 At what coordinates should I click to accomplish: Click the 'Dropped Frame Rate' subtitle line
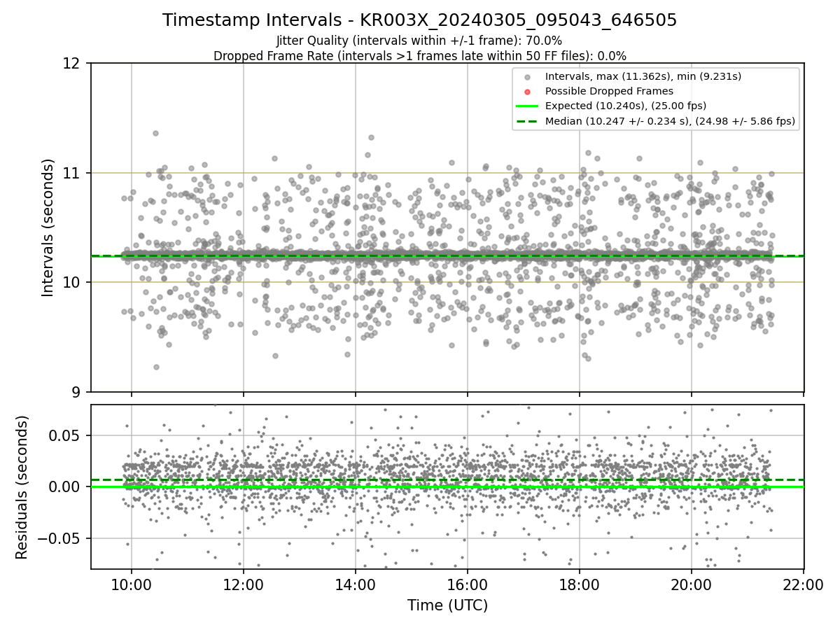pos(420,56)
